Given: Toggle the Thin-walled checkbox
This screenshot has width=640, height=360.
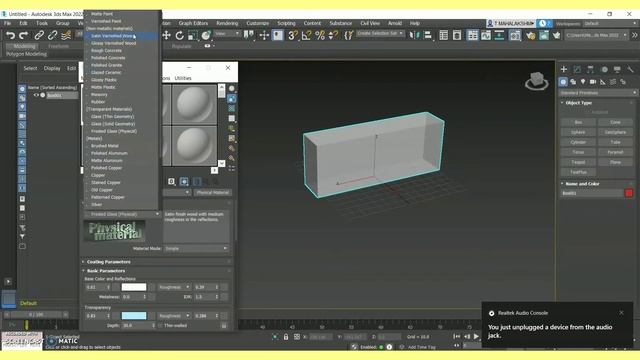Looking at the screenshot, I should coord(161,326).
